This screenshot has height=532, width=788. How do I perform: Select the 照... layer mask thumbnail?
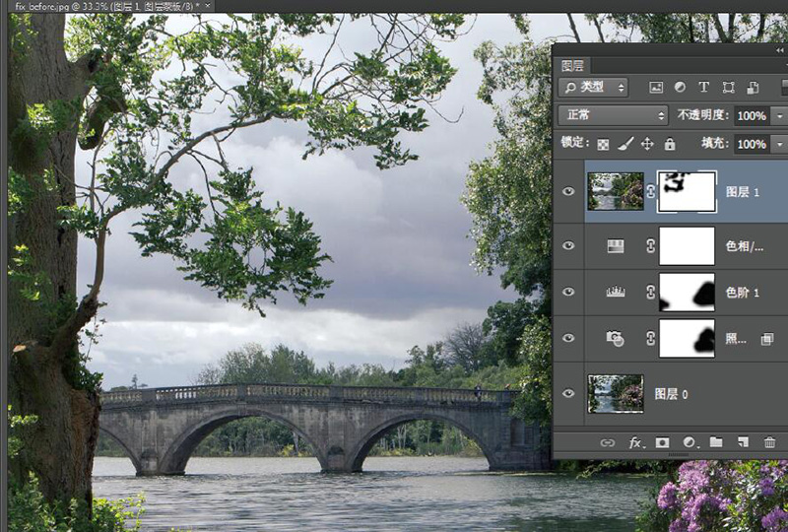pos(687,338)
